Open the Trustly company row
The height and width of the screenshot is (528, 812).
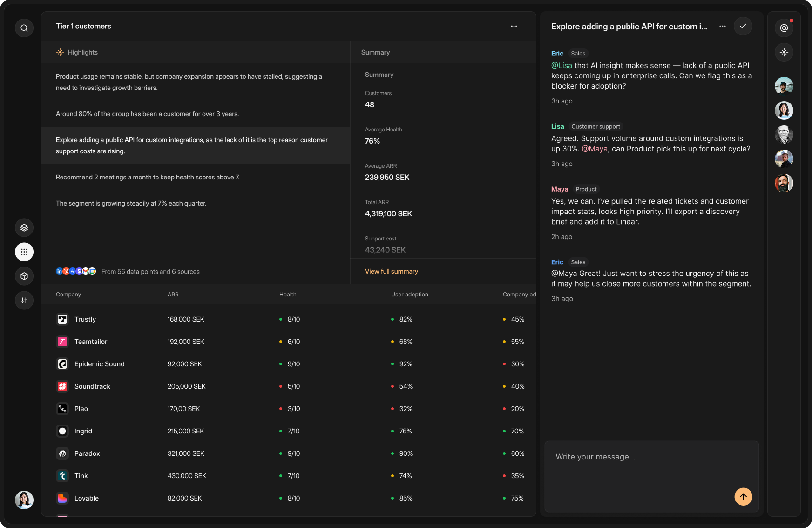click(x=85, y=319)
